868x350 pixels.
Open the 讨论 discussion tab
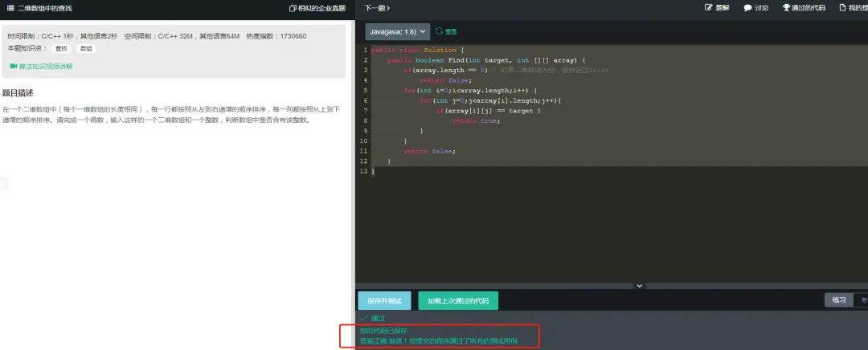(762, 8)
